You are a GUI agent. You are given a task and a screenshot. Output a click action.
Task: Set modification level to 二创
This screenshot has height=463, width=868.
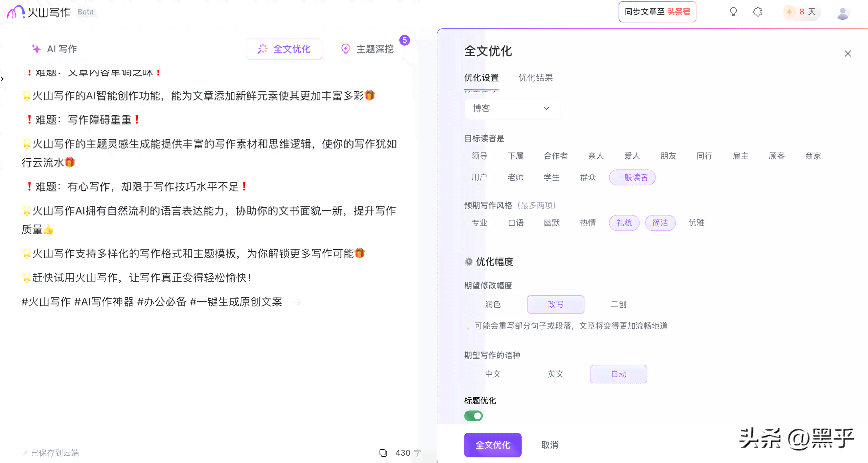coord(618,304)
